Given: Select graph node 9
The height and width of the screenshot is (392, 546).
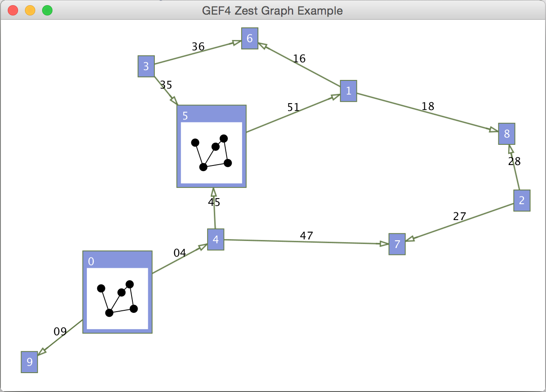Looking at the screenshot, I should pyautogui.click(x=29, y=362).
